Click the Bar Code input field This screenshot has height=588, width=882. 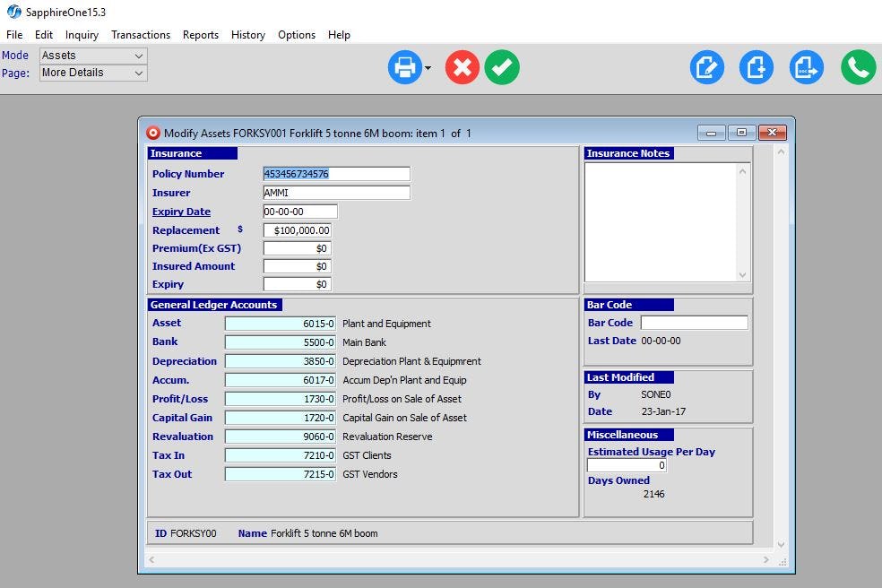point(694,323)
